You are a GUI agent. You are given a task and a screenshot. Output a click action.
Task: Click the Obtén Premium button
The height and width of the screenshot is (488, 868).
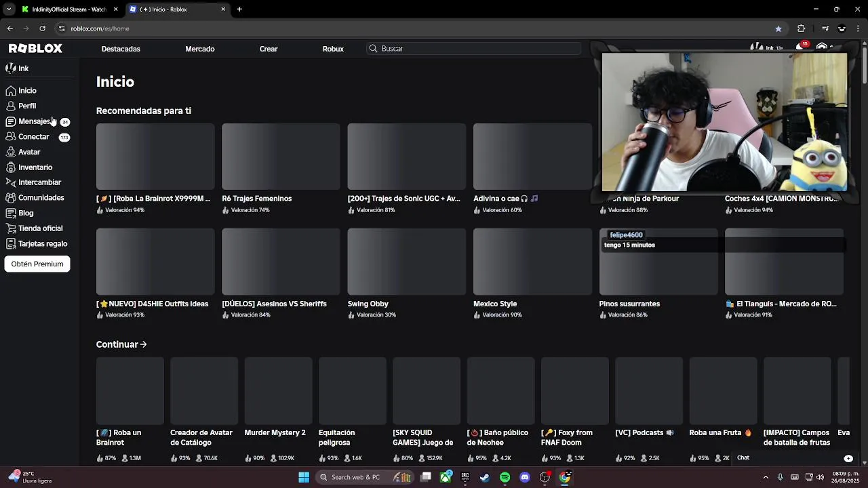(37, 264)
